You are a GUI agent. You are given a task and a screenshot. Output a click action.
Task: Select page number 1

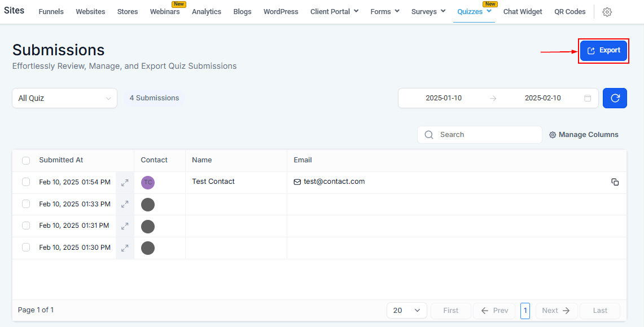[525, 311]
